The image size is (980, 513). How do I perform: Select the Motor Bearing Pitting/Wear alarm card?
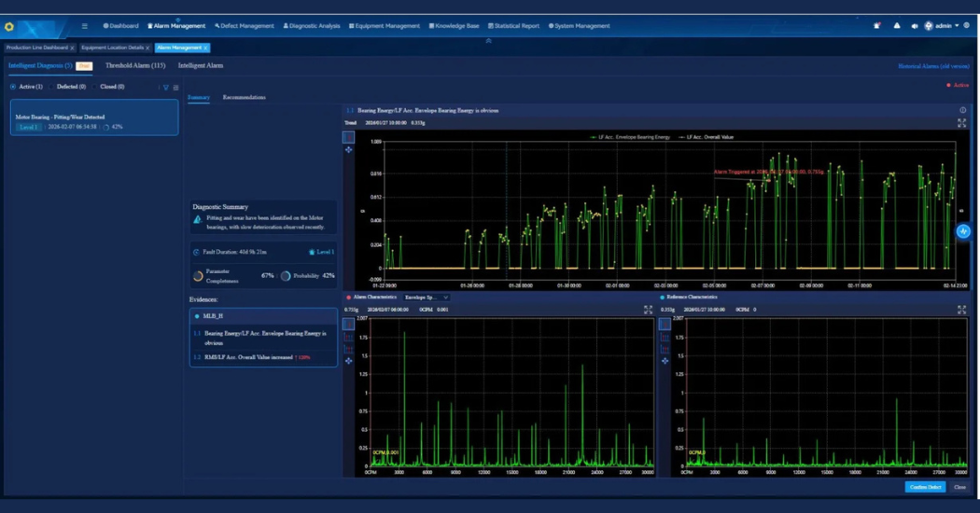[x=94, y=118]
